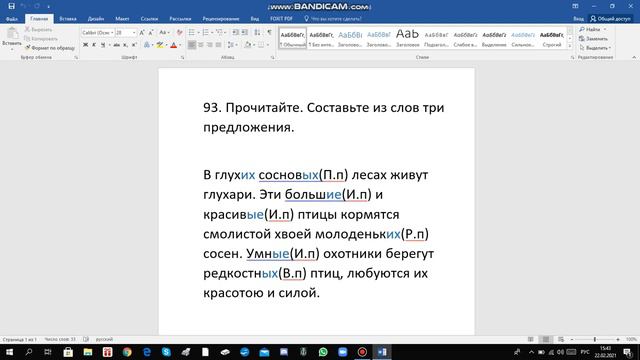Viewport: 640px width, 360px height.
Task: Open the Шрифт dialog launcher
Action: 182,58
